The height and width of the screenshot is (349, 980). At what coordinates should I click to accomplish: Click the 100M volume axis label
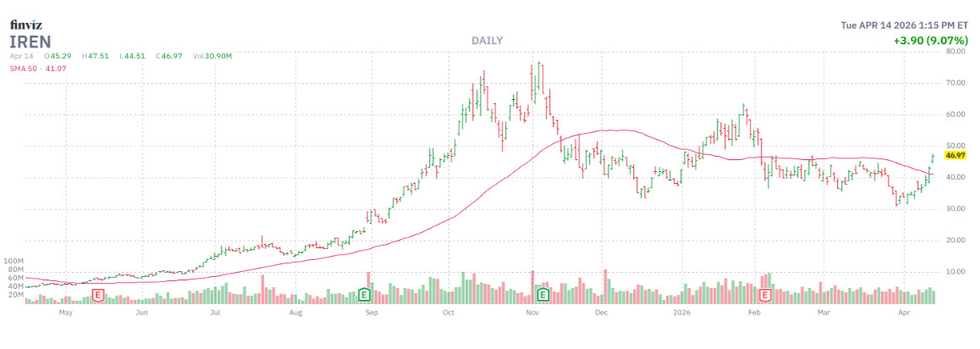pyautogui.click(x=14, y=261)
